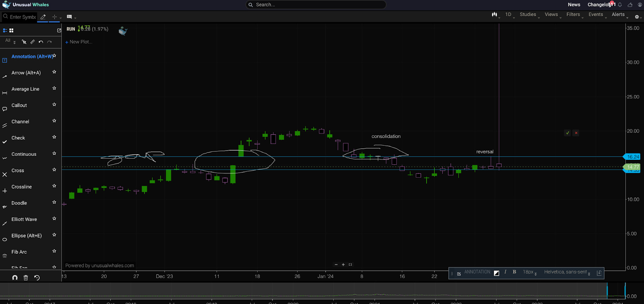Open the Changelog link

pos(600,5)
